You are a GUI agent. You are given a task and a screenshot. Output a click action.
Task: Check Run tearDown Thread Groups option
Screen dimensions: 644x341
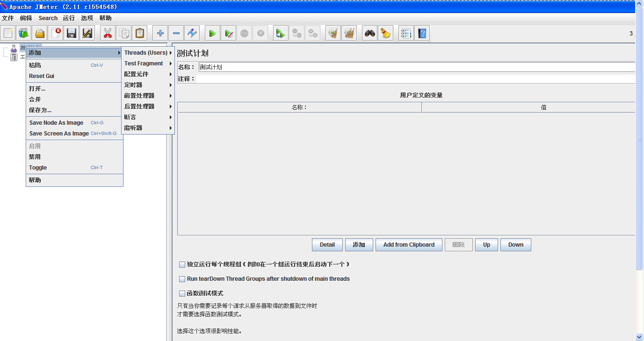(x=182, y=279)
